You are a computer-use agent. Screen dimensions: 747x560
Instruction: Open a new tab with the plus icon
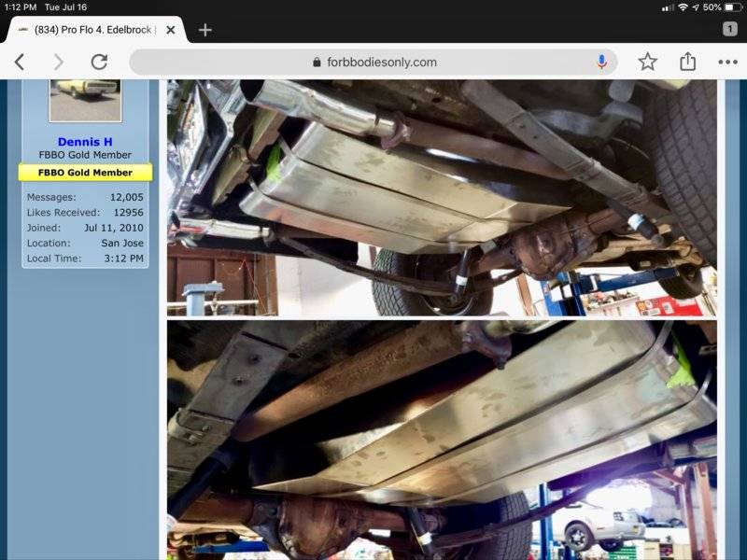205,29
